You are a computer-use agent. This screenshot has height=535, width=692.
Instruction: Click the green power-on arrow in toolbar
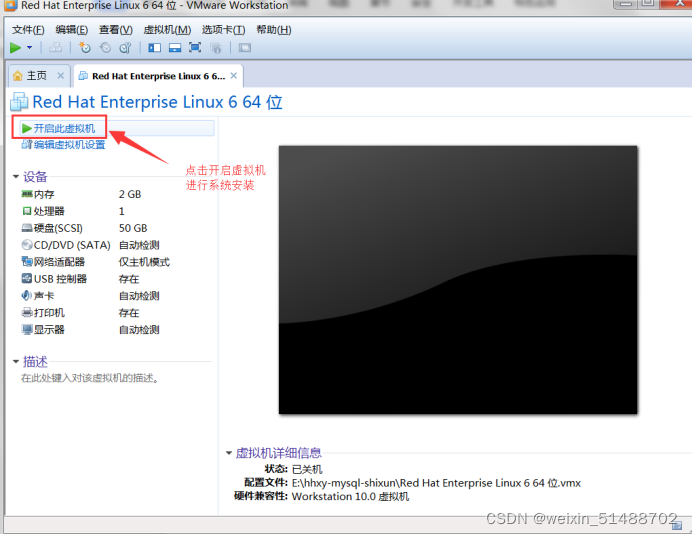click(15, 48)
